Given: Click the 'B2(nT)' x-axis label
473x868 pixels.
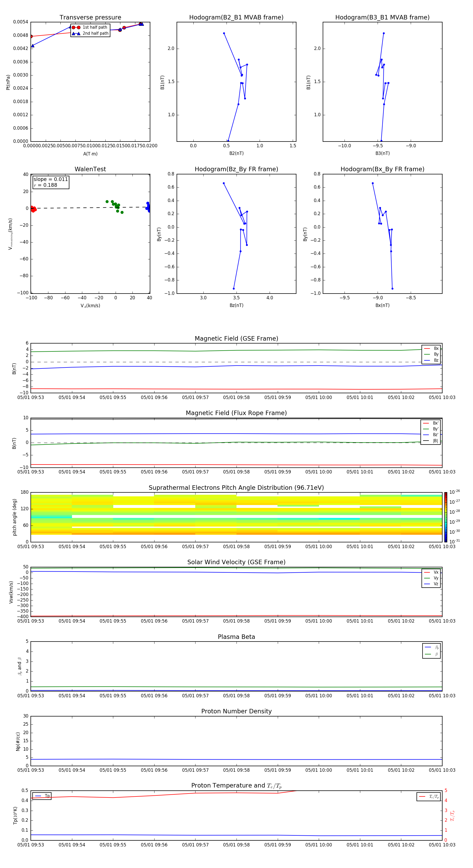Looking at the screenshot, I should (236, 153).
